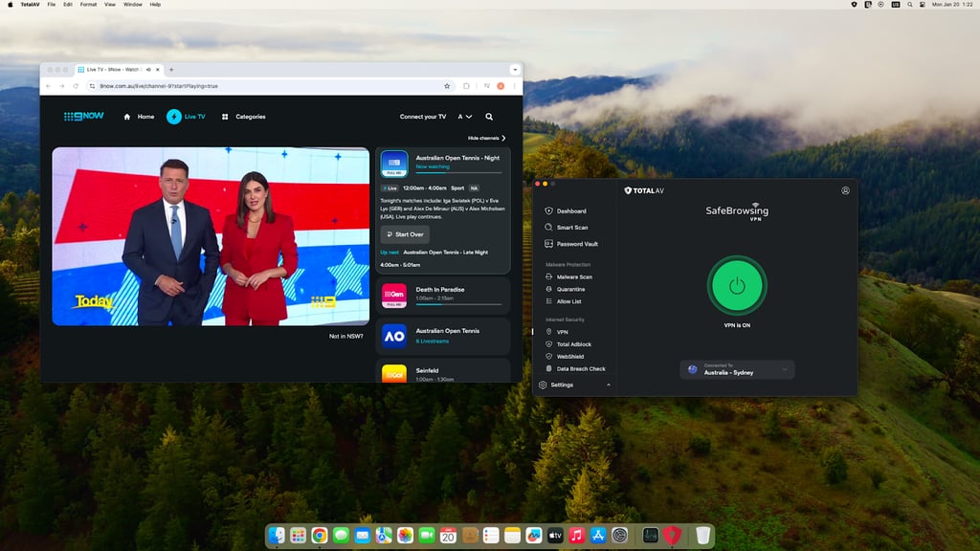The image size is (980, 551).
Task: Click Connect your TV link
Action: click(423, 117)
